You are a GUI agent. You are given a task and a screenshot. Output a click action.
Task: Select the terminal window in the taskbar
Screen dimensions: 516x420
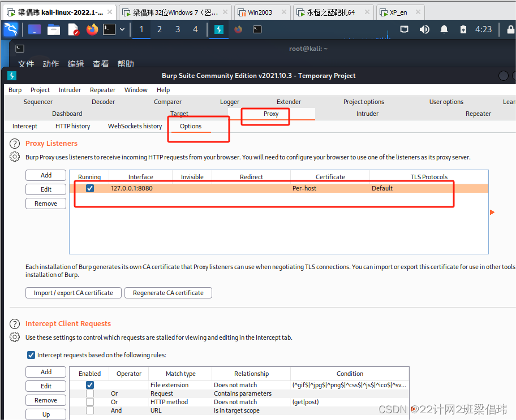[x=257, y=29]
